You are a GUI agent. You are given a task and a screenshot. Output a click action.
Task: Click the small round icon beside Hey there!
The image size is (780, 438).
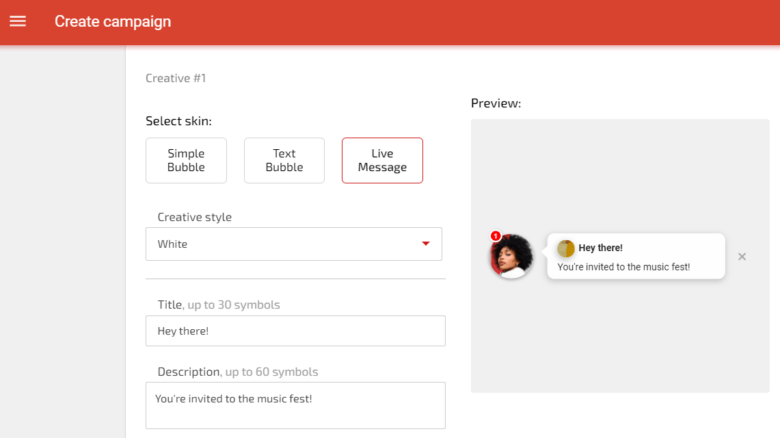pos(566,248)
